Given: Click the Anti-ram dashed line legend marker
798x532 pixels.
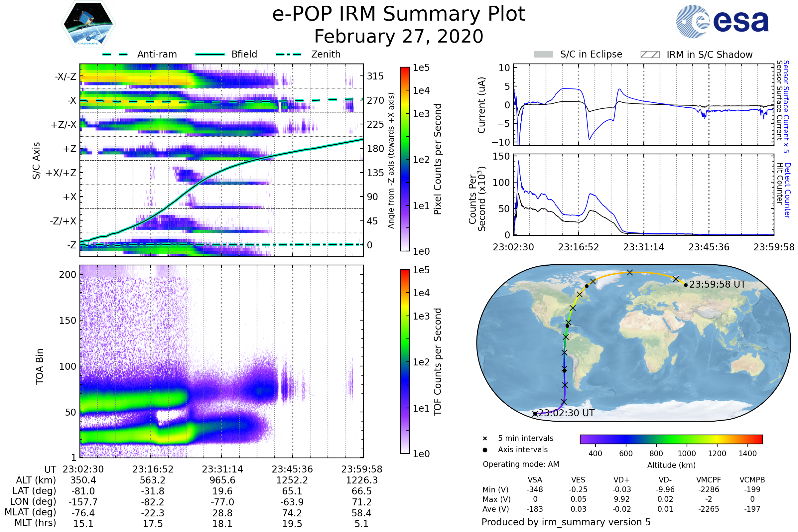Looking at the screenshot, I should [x=115, y=54].
